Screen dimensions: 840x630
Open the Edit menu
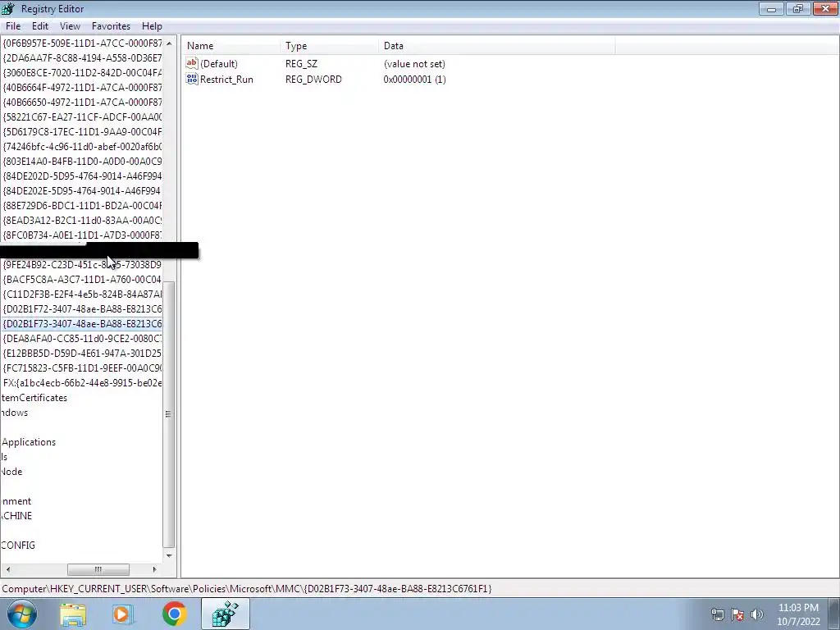tap(40, 26)
